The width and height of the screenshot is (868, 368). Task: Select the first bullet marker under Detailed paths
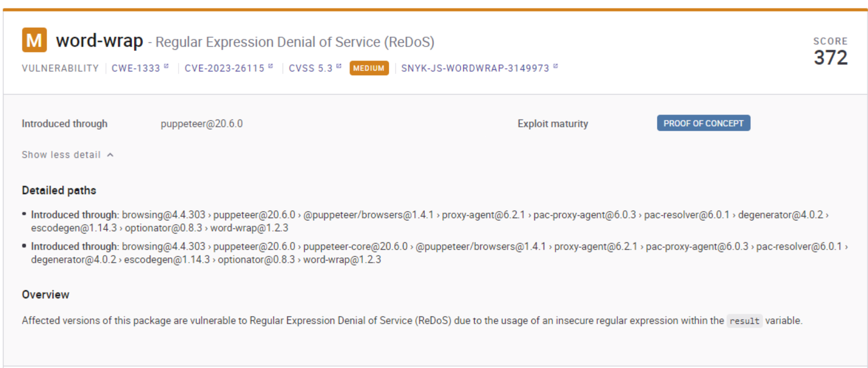[24, 213]
